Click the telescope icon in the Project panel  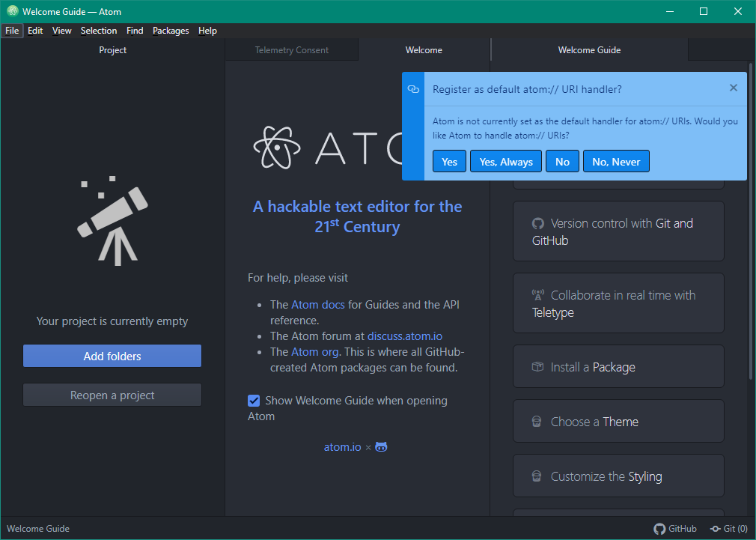(113, 220)
